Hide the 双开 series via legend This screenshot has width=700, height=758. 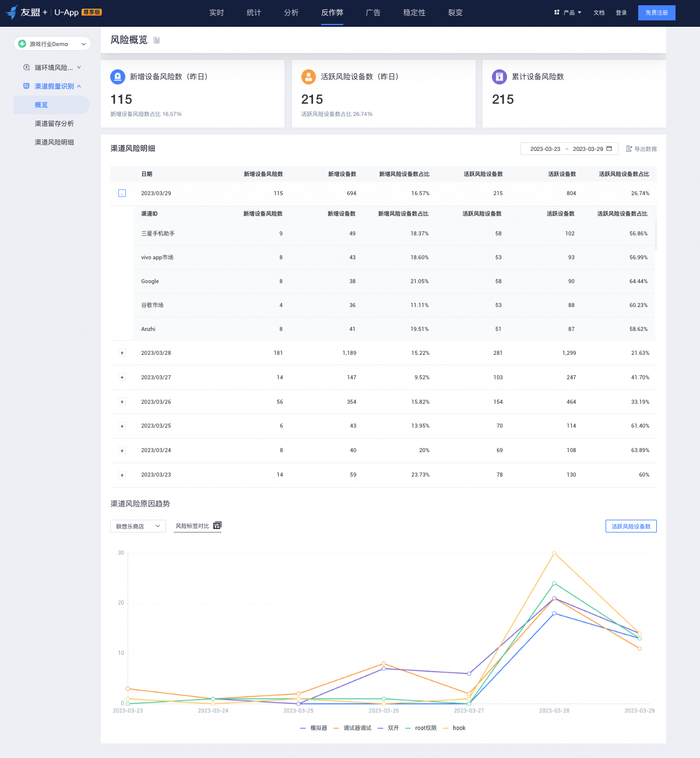click(388, 728)
